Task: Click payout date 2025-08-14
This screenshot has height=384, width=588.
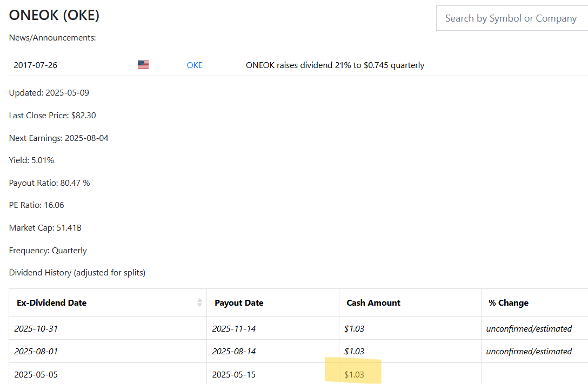Action: click(234, 352)
